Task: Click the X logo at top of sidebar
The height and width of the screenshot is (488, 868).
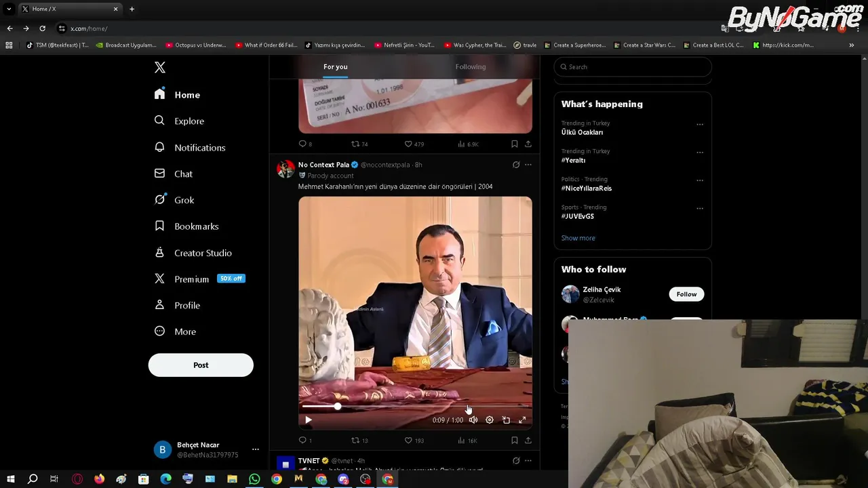Action: point(160,67)
